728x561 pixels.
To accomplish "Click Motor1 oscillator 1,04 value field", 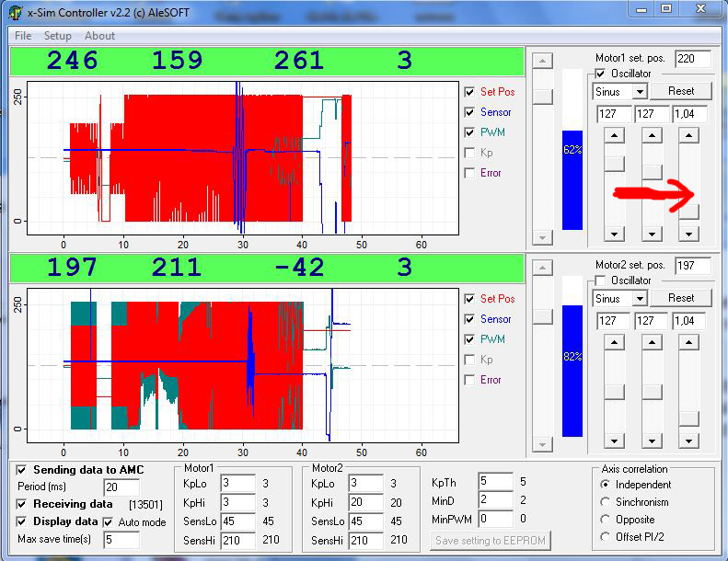I will [690, 114].
